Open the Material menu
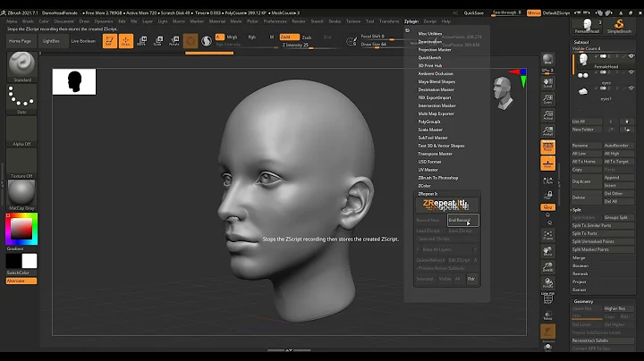Screen dimensions: 644x361 coord(216,21)
